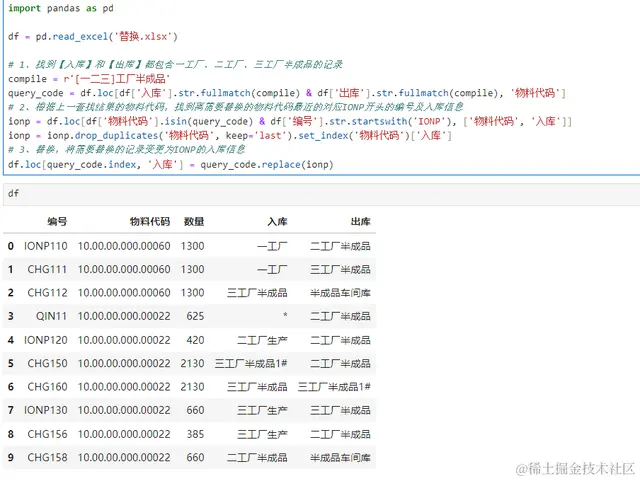Select cell IONP120 in row 4
This screenshot has width=640, height=481.
tap(46, 340)
